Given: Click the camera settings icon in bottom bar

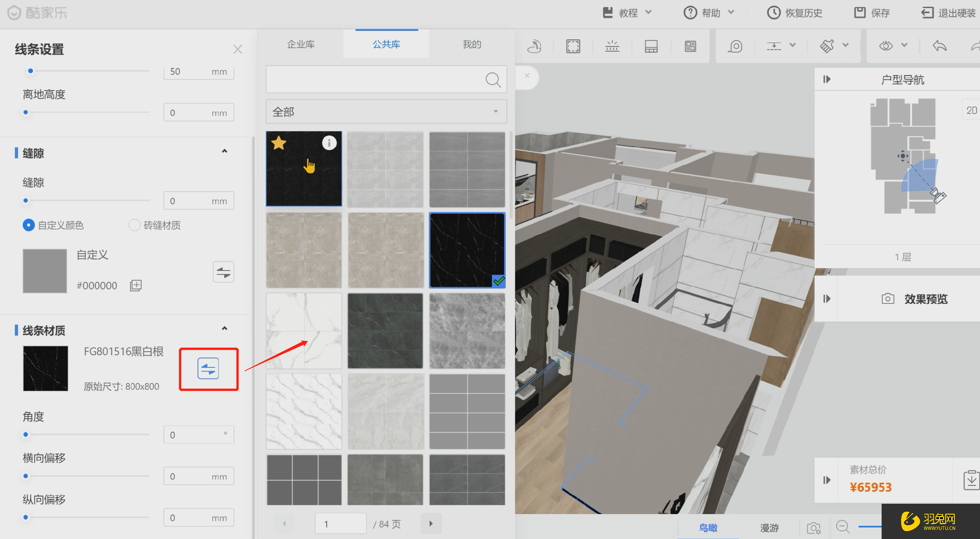Looking at the screenshot, I should (x=813, y=528).
